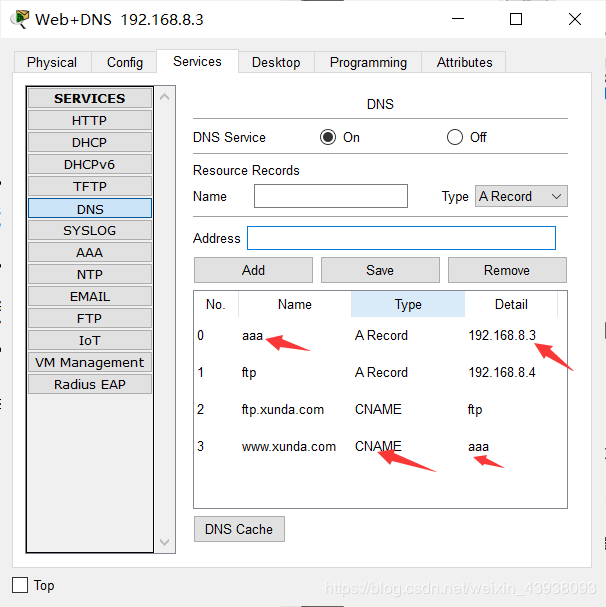This screenshot has height=607, width=606.
Task: Open the Config tab
Action: point(125,62)
